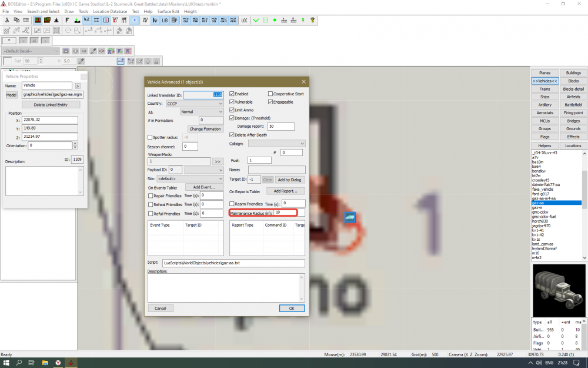Toggle the MCU TAR toolbar icon
Image resolution: width=588 pixels, height=368 pixels.
(195, 20)
